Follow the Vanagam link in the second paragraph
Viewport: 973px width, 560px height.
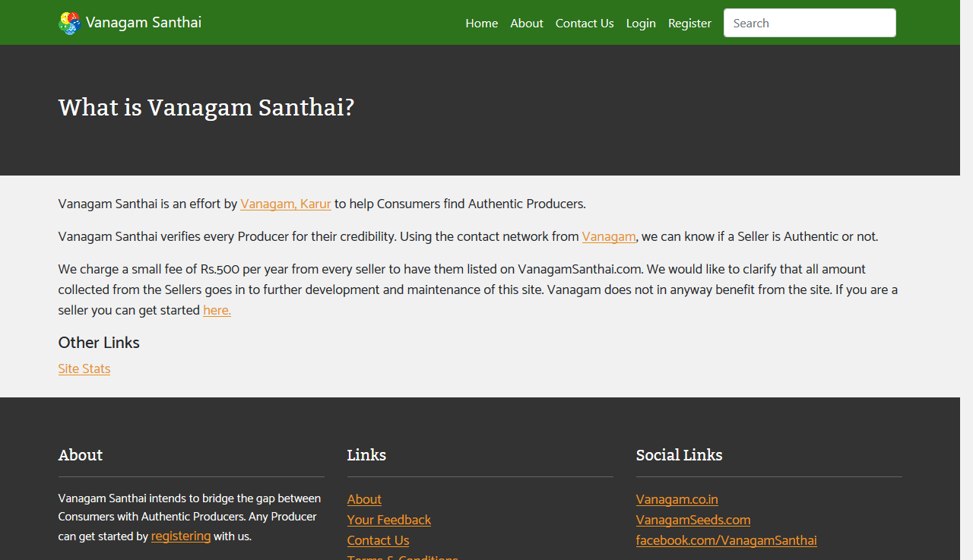point(608,236)
